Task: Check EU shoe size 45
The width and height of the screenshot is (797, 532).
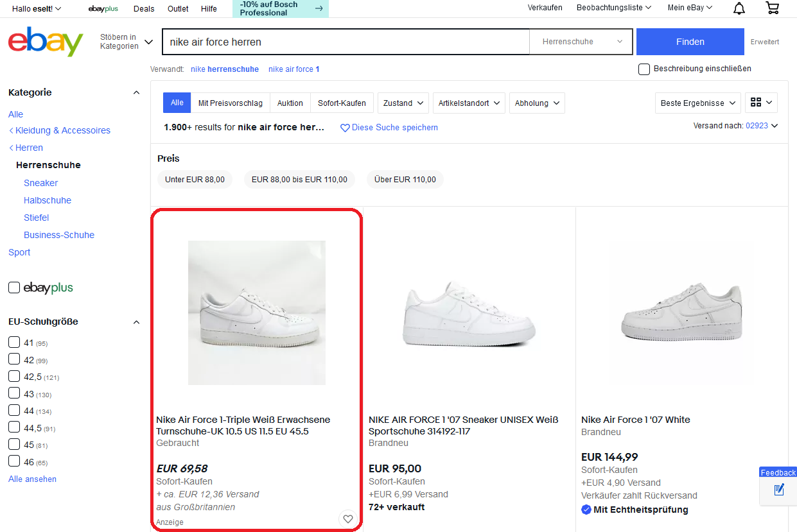Action: (x=14, y=444)
